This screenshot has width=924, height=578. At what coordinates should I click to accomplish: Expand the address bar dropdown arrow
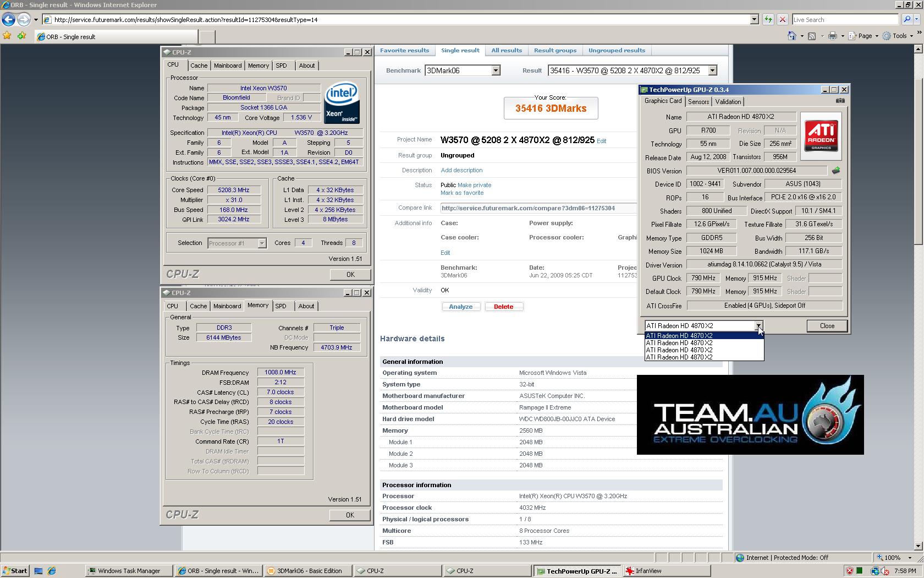point(754,19)
